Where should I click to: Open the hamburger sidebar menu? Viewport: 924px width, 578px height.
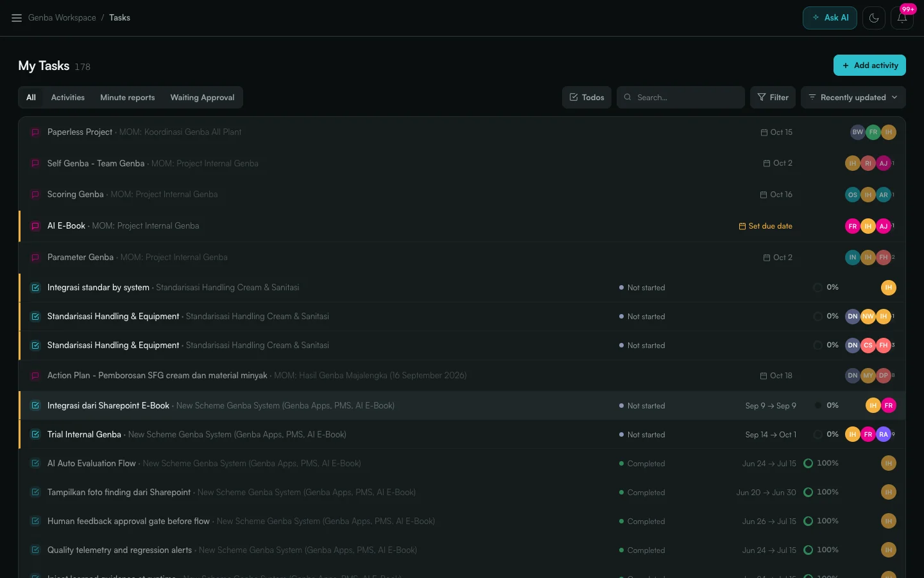point(17,18)
